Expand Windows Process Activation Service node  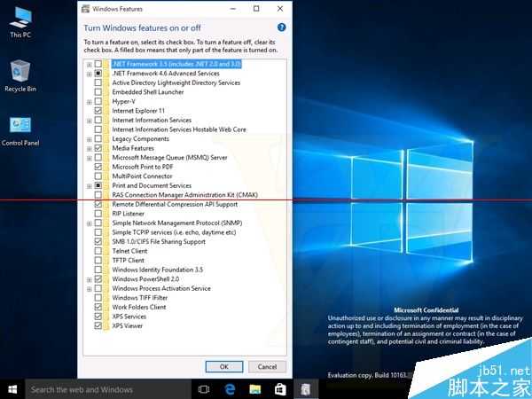tap(89, 289)
